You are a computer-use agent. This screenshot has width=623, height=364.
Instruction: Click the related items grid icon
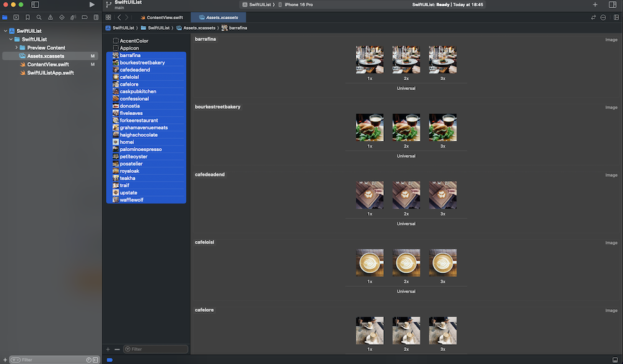point(108,17)
